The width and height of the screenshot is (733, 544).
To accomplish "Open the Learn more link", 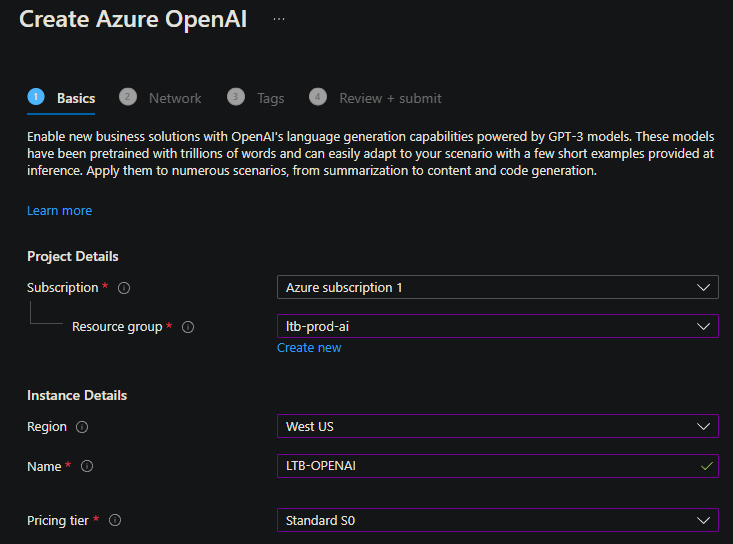I will pos(59,211).
